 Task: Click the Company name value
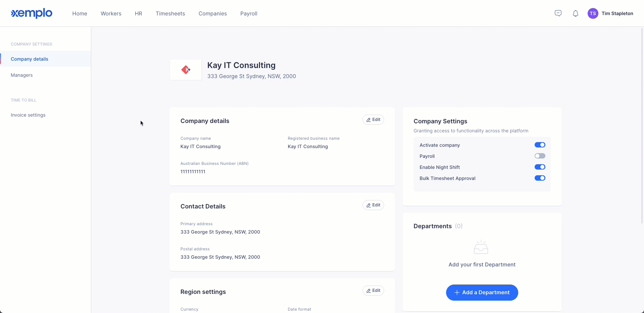point(201,146)
